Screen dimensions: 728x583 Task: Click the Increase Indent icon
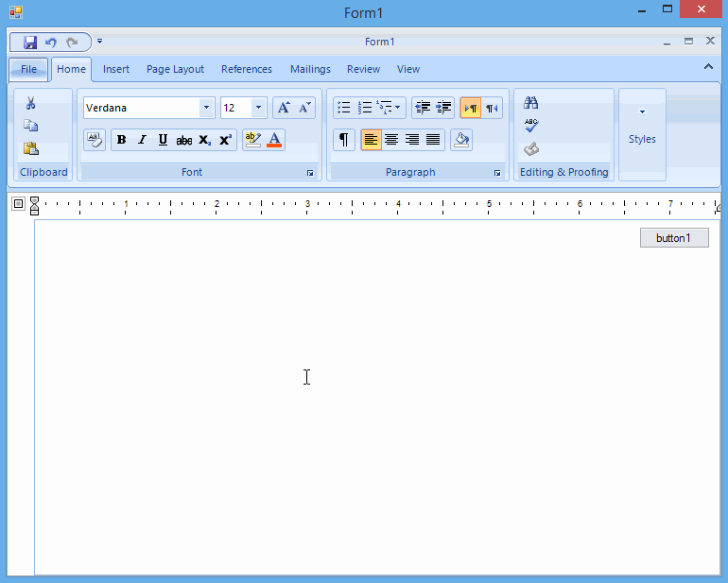pyautogui.click(x=443, y=108)
